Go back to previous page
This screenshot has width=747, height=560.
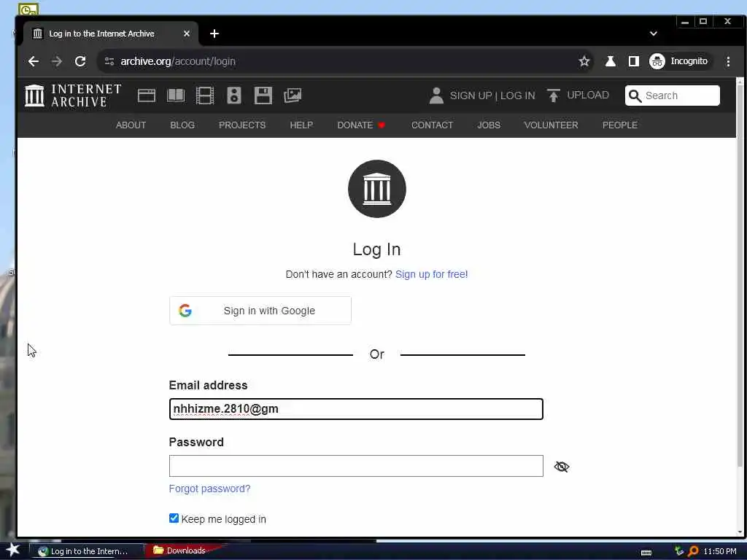[x=34, y=61]
